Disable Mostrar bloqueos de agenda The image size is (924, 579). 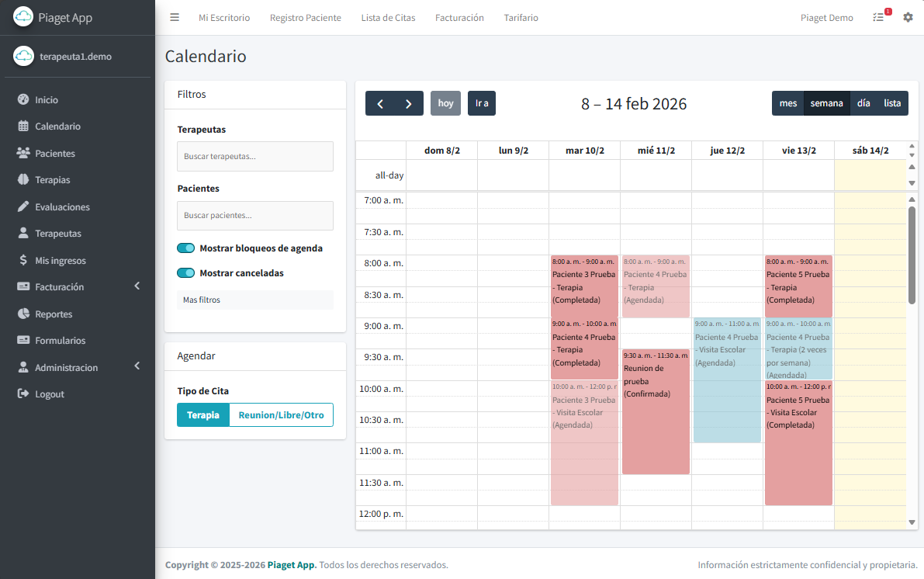(x=186, y=248)
